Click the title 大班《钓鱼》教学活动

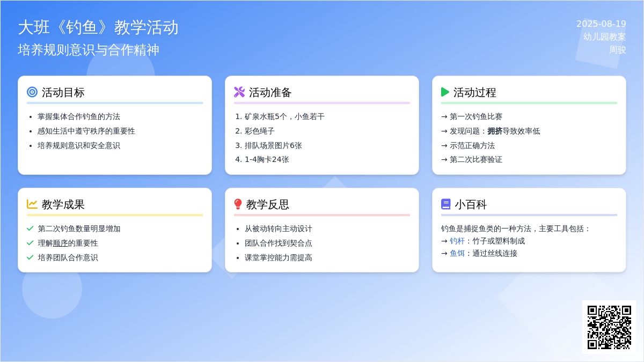click(x=98, y=27)
